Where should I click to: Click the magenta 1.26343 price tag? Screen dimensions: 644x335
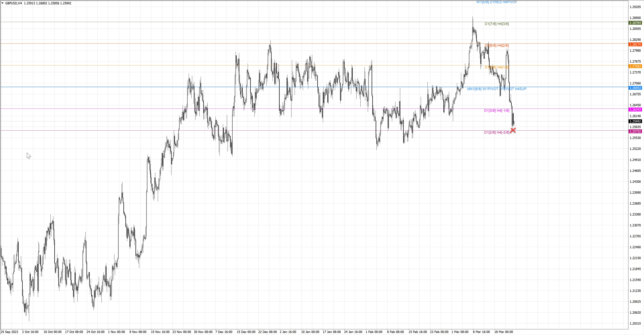click(x=635, y=110)
